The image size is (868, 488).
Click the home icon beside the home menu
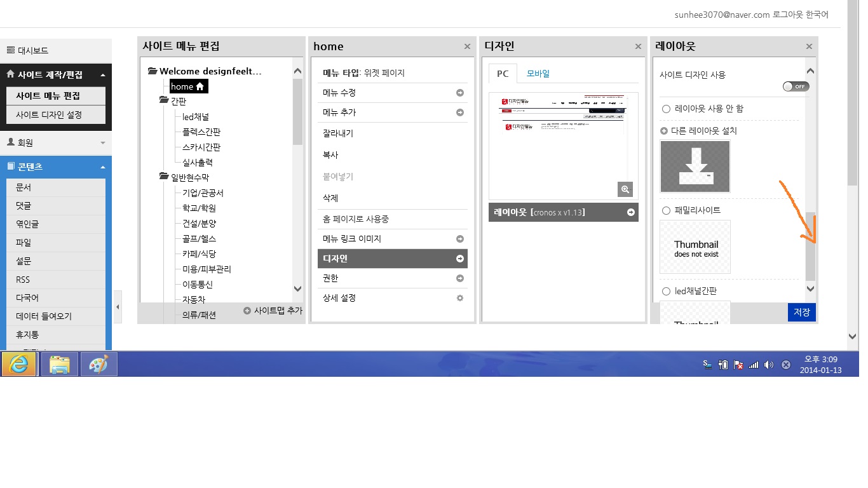(199, 86)
